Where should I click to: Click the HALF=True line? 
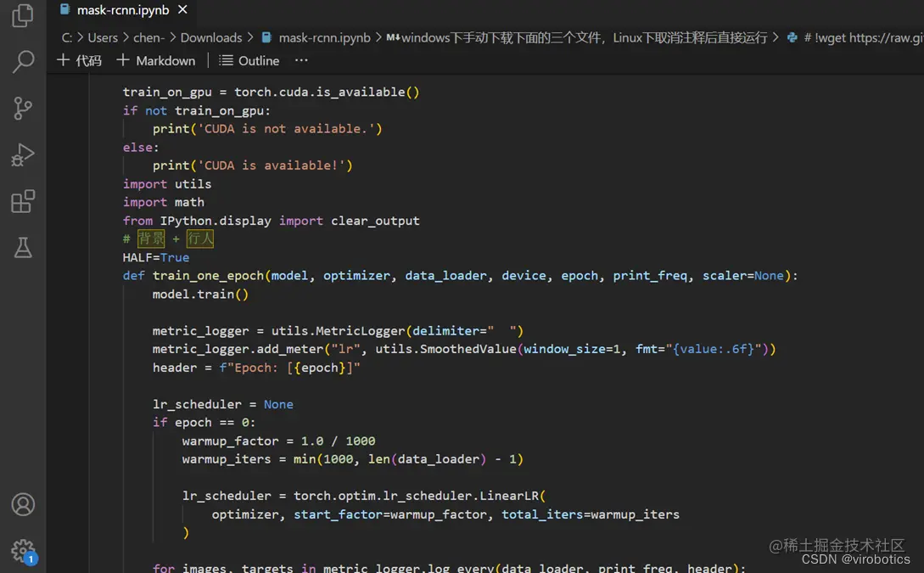tap(155, 257)
